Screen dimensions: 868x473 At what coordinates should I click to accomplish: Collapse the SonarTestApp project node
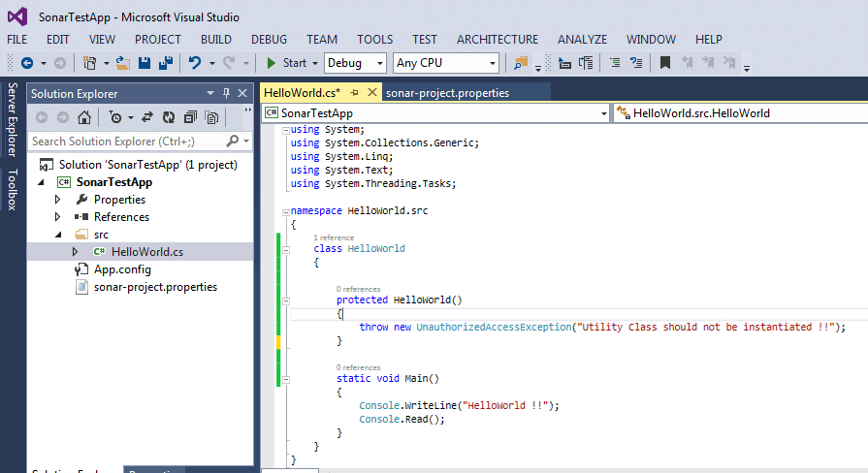point(41,182)
